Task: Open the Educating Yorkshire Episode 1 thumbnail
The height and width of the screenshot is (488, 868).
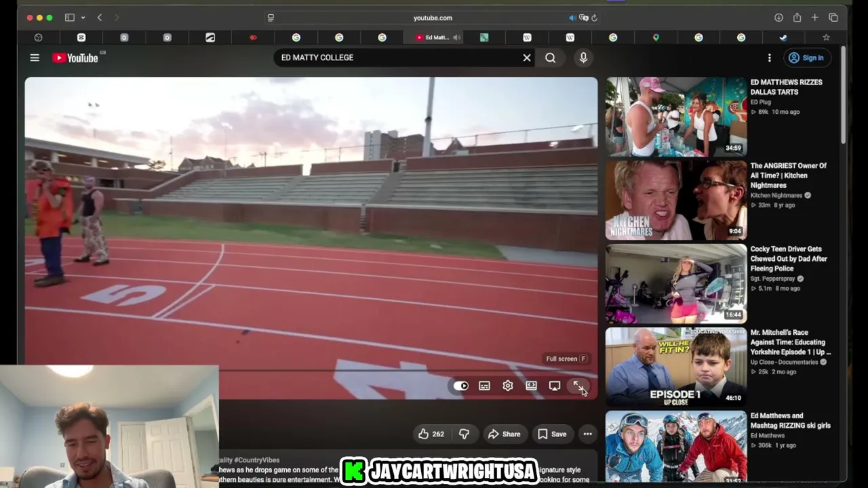Action: [x=676, y=367]
